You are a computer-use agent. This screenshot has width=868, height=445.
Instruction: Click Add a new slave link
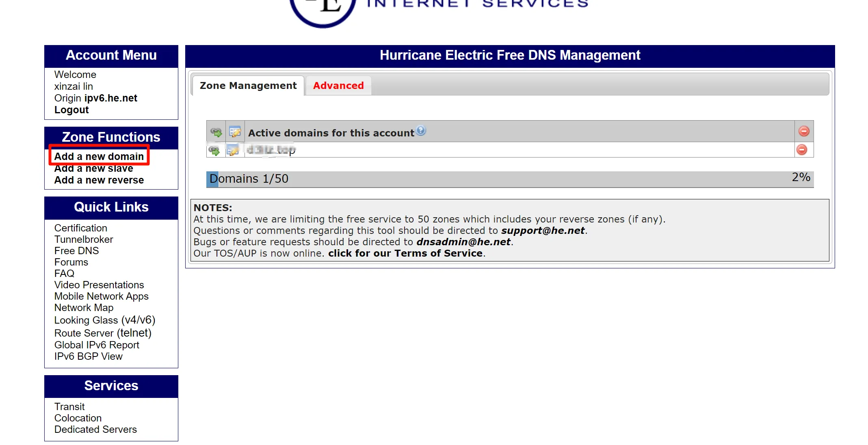[94, 168]
